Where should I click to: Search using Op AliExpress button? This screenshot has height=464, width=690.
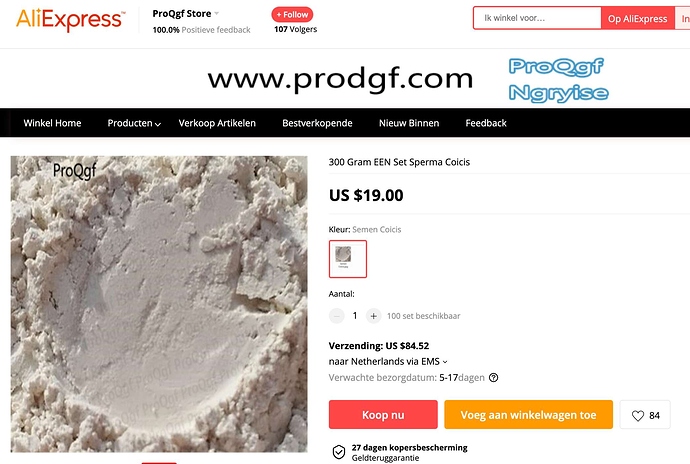point(638,18)
